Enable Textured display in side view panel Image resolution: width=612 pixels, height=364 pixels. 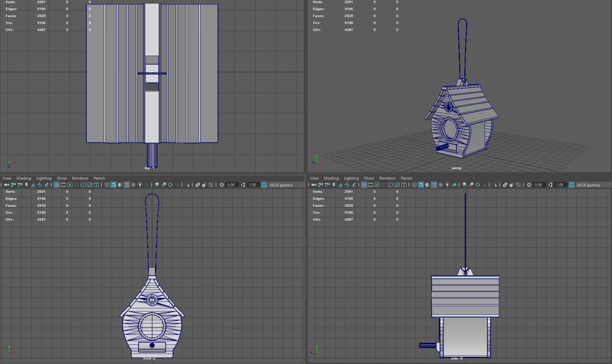click(x=441, y=185)
